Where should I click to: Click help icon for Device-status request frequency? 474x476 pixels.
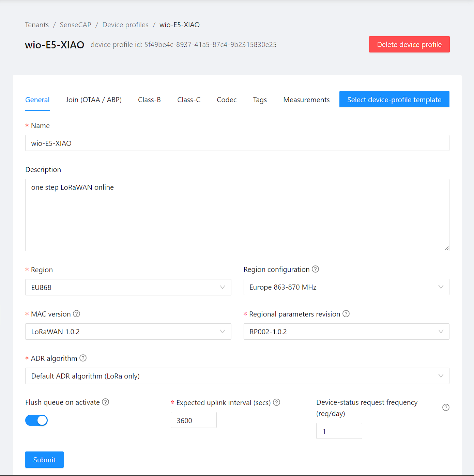point(446,408)
